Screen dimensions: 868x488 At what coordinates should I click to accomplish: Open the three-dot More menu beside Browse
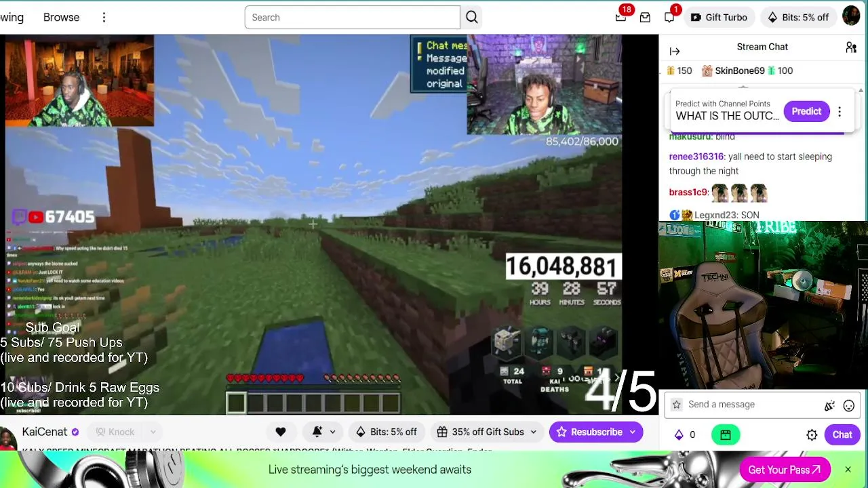click(104, 18)
